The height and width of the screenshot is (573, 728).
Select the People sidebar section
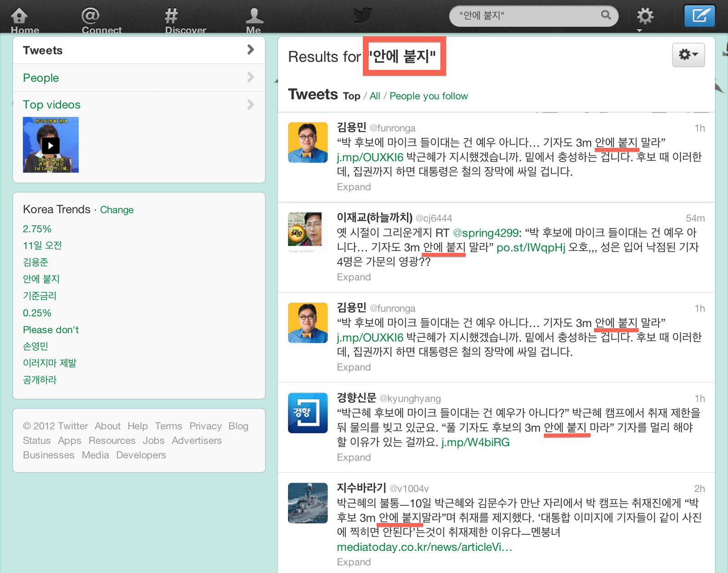[139, 78]
